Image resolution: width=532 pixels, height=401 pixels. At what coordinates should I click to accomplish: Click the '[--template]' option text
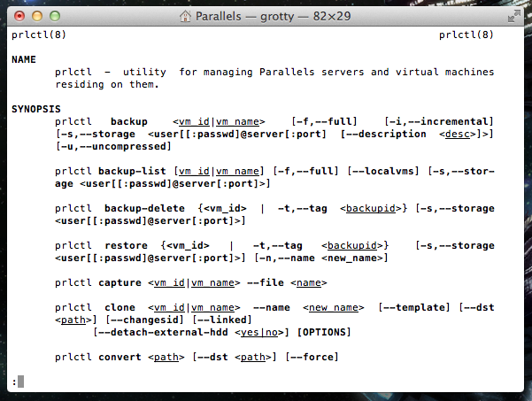point(414,308)
